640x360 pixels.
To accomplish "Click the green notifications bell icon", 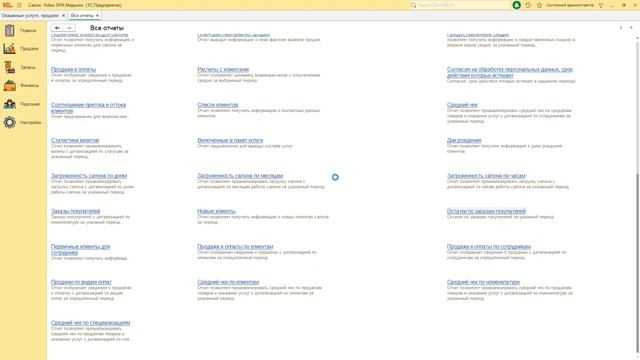I will [516, 5].
